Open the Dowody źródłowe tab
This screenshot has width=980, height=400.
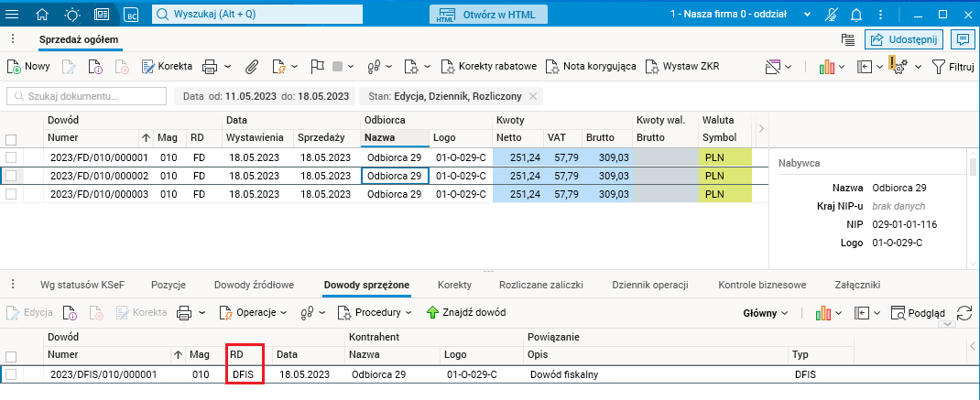tap(254, 285)
